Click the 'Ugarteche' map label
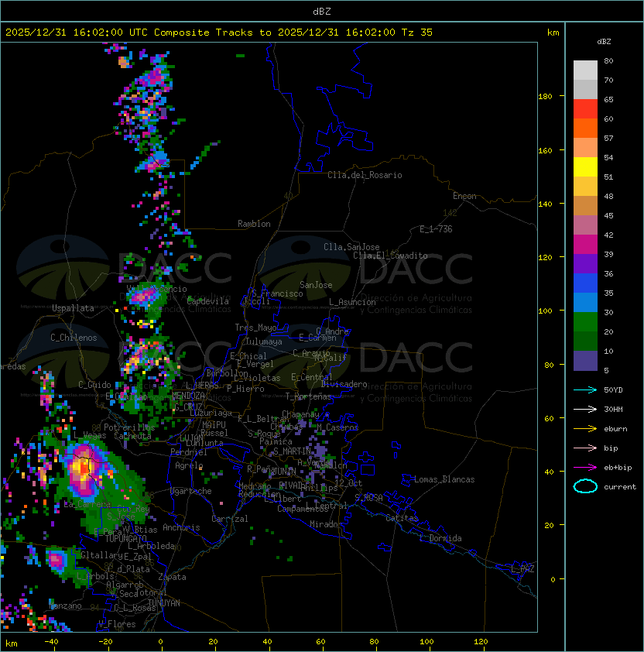The width and height of the screenshot is (644, 652). [x=191, y=491]
